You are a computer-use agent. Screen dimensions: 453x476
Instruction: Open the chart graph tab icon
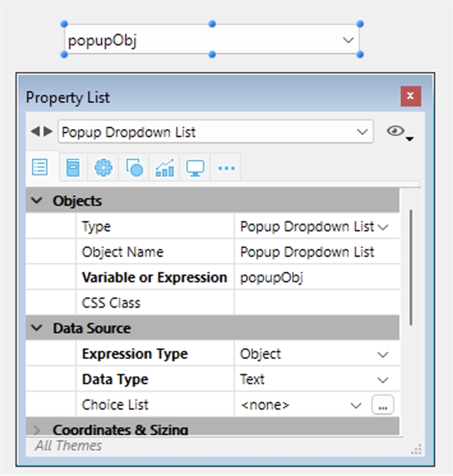[x=165, y=168]
